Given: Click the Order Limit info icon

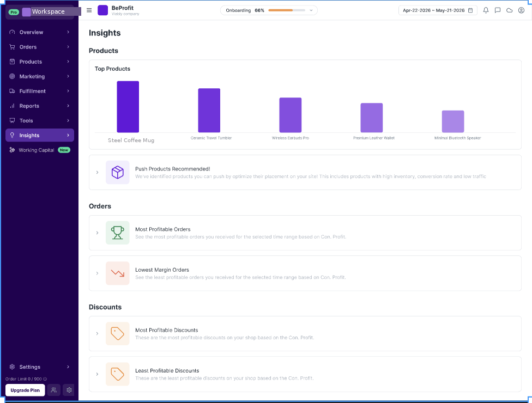Looking at the screenshot, I should pos(45,379).
